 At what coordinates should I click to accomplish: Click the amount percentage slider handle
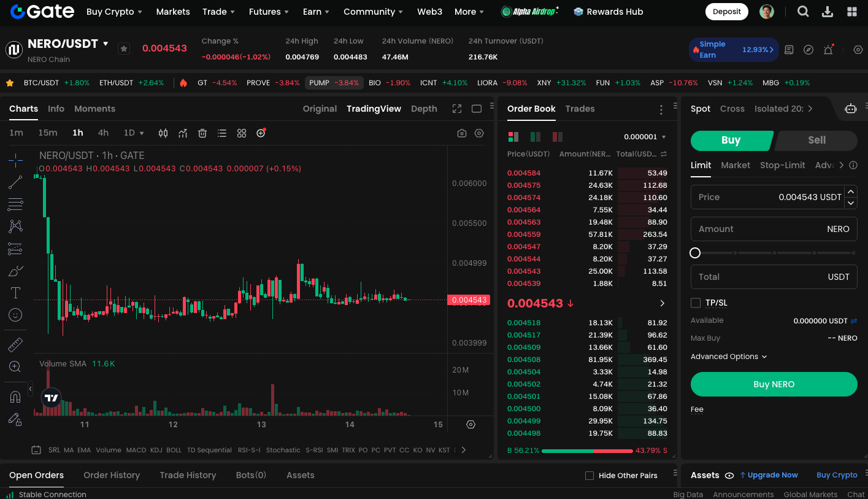695,253
